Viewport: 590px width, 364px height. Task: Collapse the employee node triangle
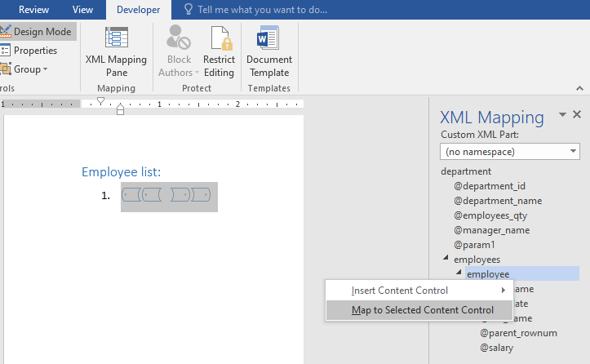click(x=459, y=272)
